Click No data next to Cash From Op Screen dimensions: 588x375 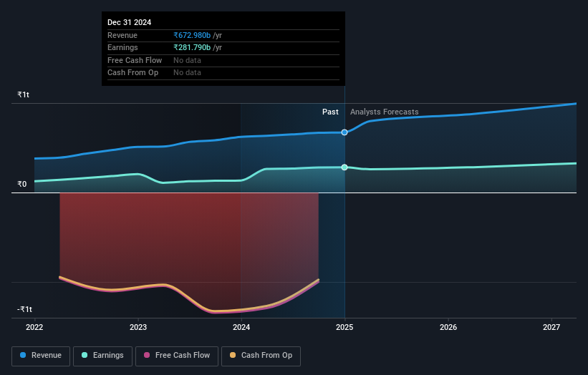tap(187, 73)
